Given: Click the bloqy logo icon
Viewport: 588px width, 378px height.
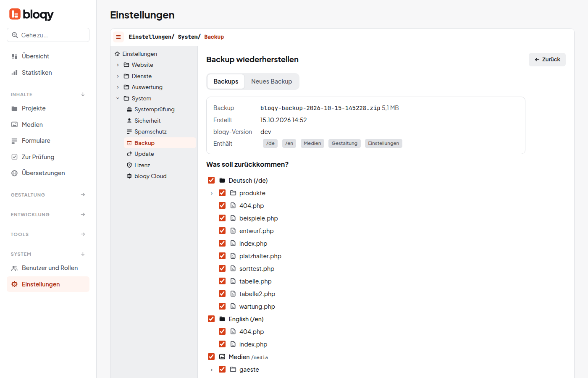Looking at the screenshot, I should point(15,14).
